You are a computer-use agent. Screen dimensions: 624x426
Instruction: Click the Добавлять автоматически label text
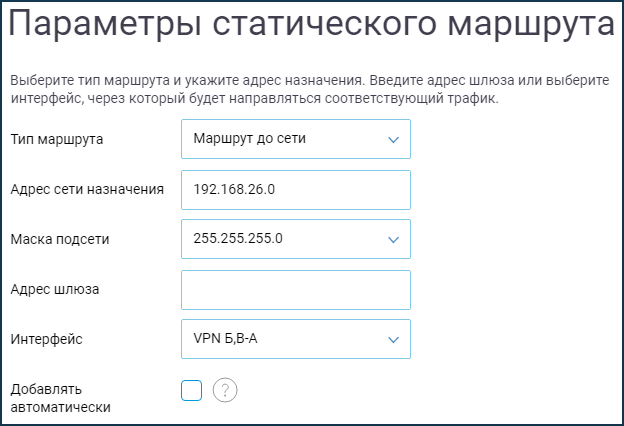pyautogui.click(x=60, y=398)
